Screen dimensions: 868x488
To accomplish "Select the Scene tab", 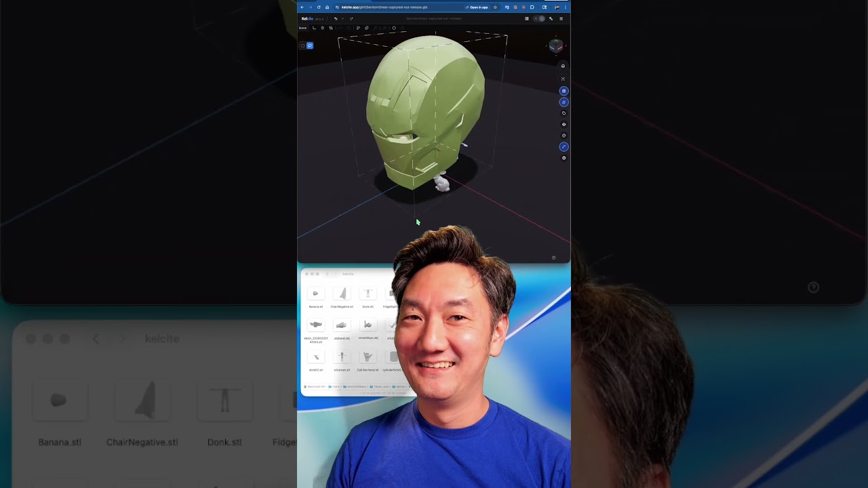I will coord(302,28).
